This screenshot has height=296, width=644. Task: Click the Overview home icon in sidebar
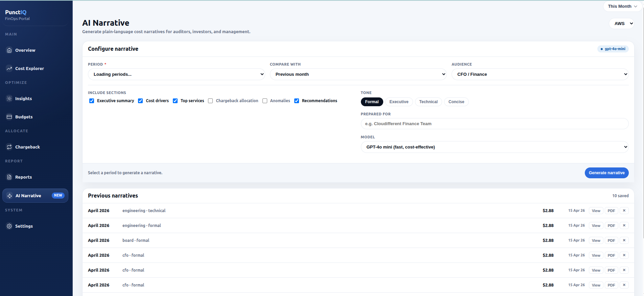point(9,50)
